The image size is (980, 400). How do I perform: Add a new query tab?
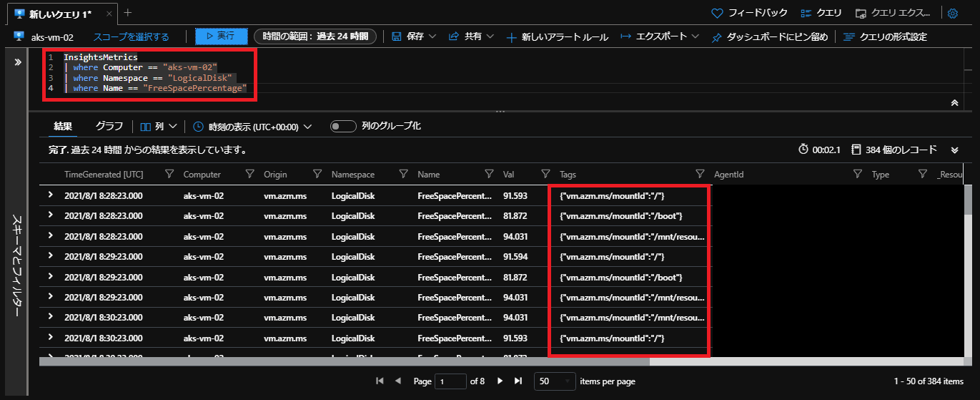click(128, 13)
